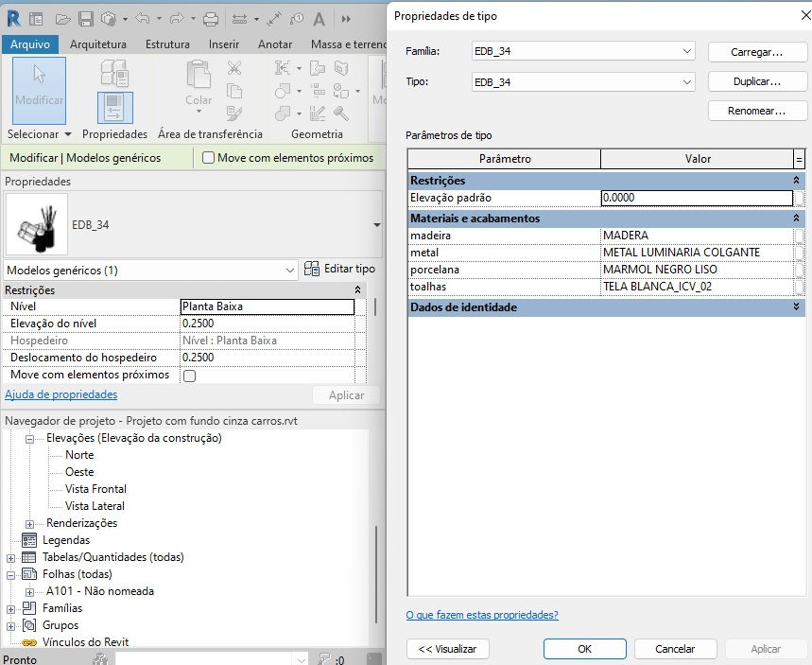Redo the action with the Redo arrow

(177, 19)
